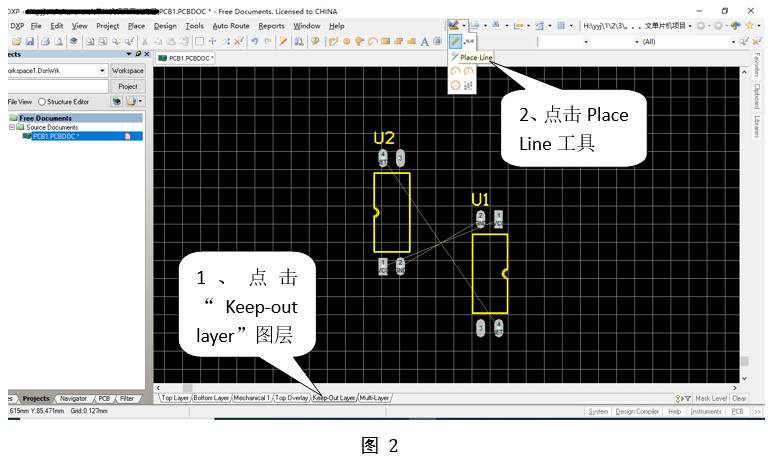The height and width of the screenshot is (468, 772).
Task: Click the Workspace button
Action: (x=128, y=71)
